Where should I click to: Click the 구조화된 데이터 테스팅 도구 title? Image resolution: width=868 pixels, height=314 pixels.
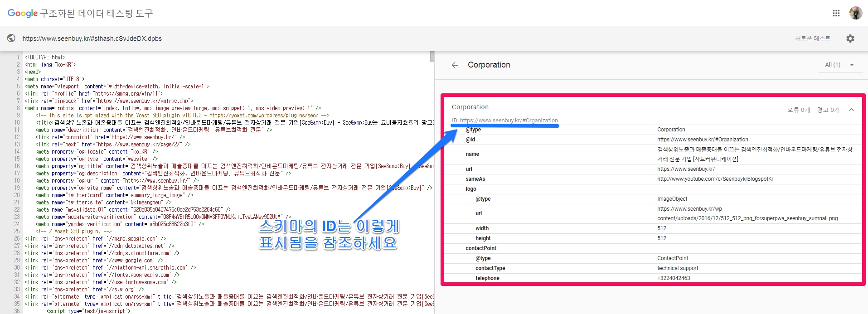(x=97, y=13)
